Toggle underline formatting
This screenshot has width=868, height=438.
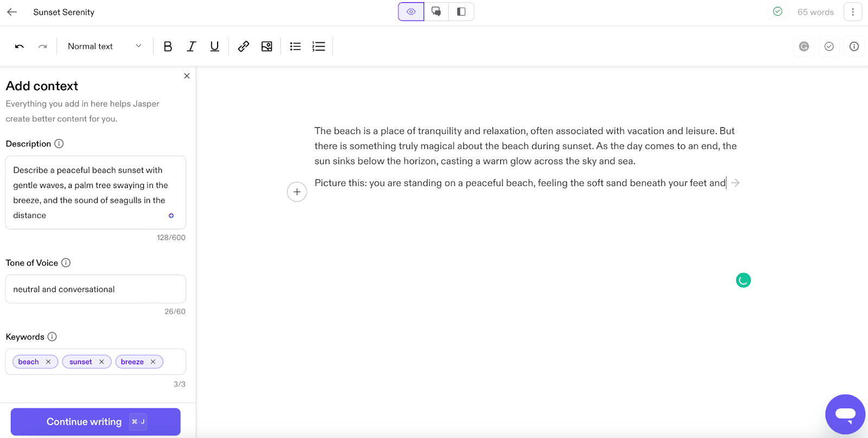click(215, 47)
